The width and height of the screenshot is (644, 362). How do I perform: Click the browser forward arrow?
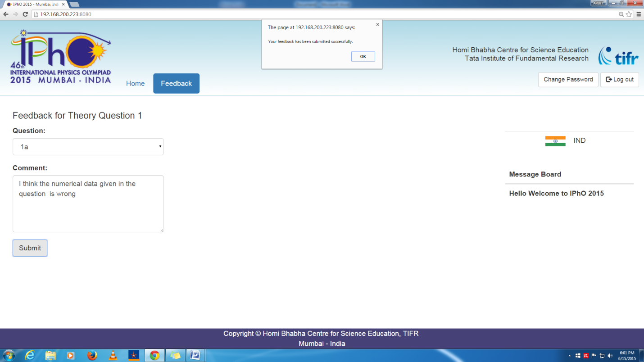pyautogui.click(x=15, y=14)
